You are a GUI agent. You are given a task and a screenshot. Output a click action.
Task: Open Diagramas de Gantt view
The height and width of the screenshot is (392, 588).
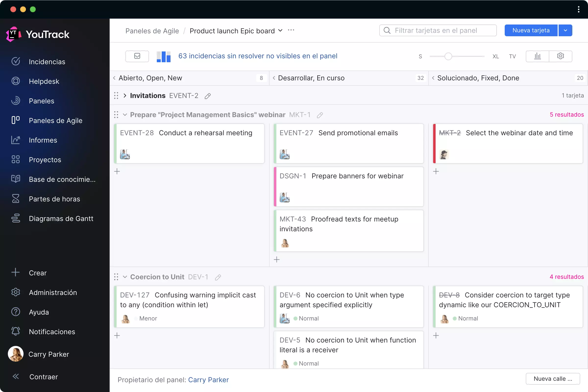[x=61, y=218]
